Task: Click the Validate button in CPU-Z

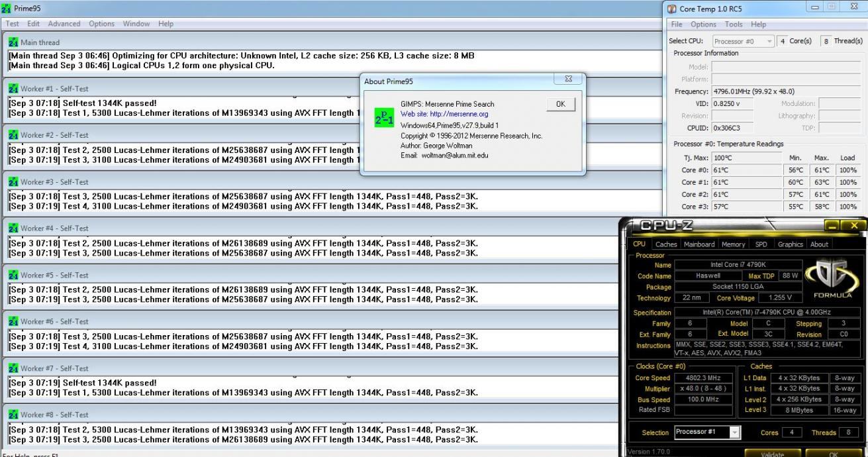Action: 773,454
